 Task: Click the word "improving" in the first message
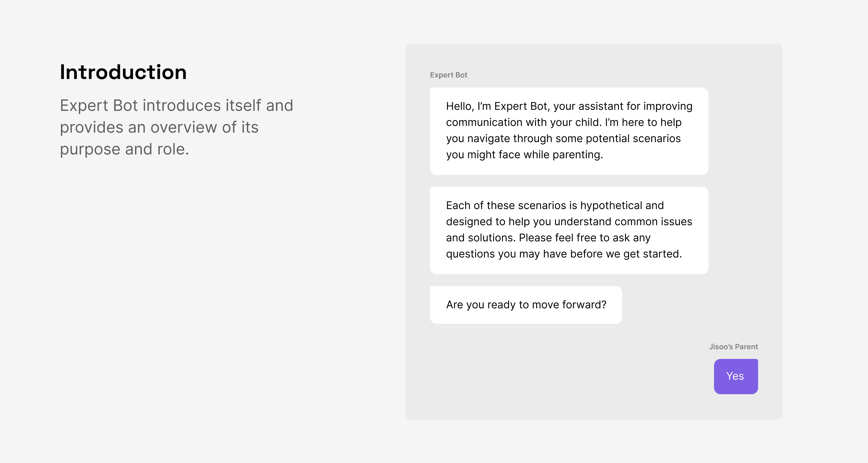click(x=668, y=106)
